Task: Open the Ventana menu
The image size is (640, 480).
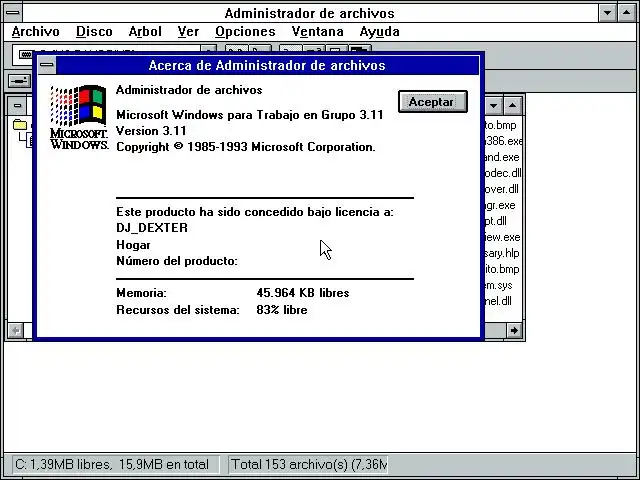Action: pos(318,31)
